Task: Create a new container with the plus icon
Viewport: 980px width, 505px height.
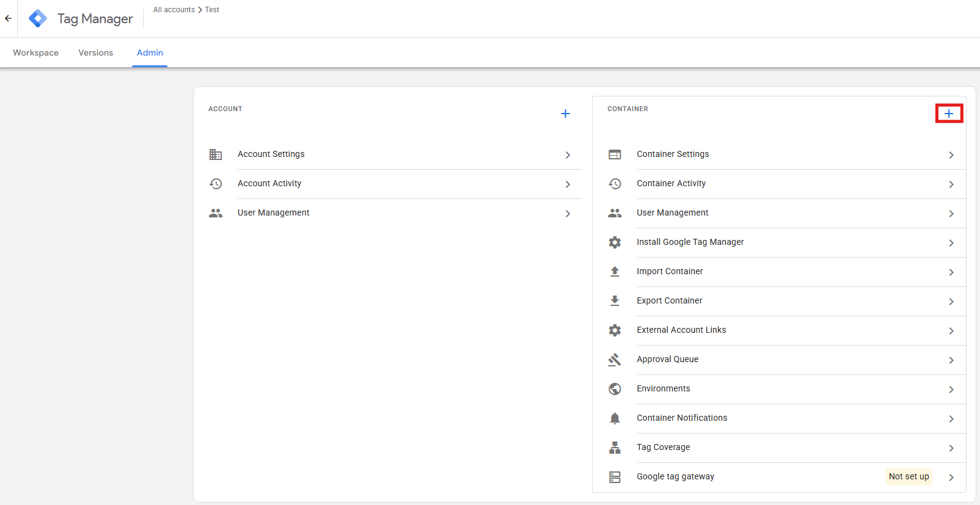Action: click(949, 114)
